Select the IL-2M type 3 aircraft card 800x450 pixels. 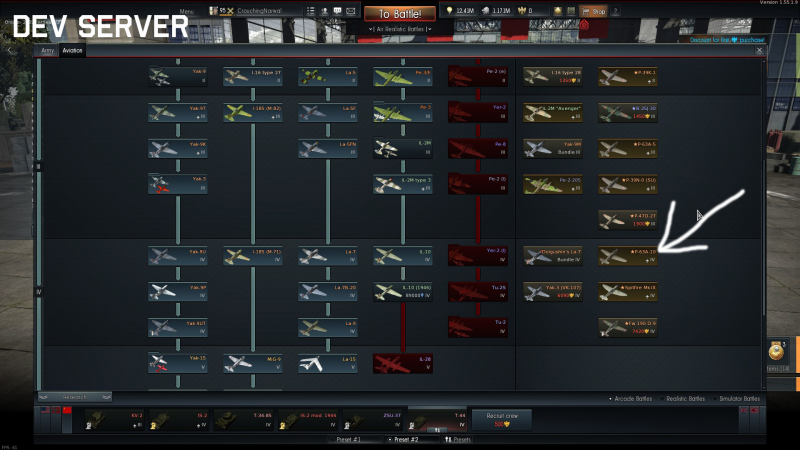tap(403, 184)
